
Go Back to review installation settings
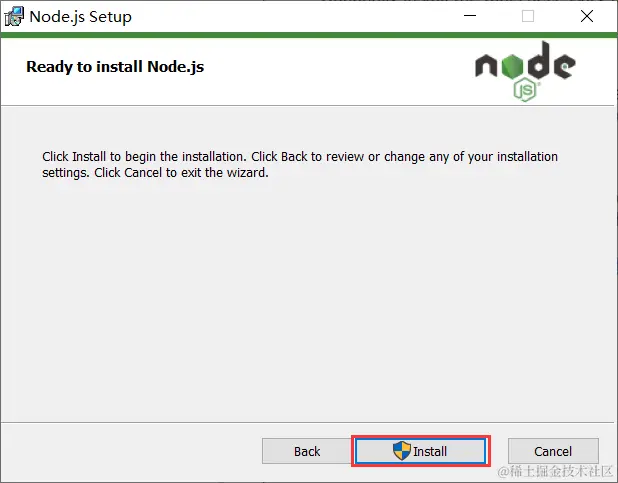[x=307, y=451]
